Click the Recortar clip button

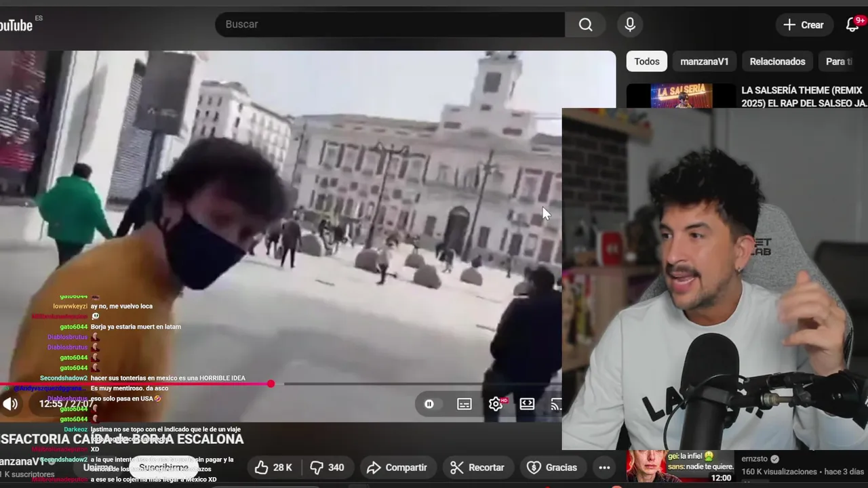pyautogui.click(x=477, y=468)
